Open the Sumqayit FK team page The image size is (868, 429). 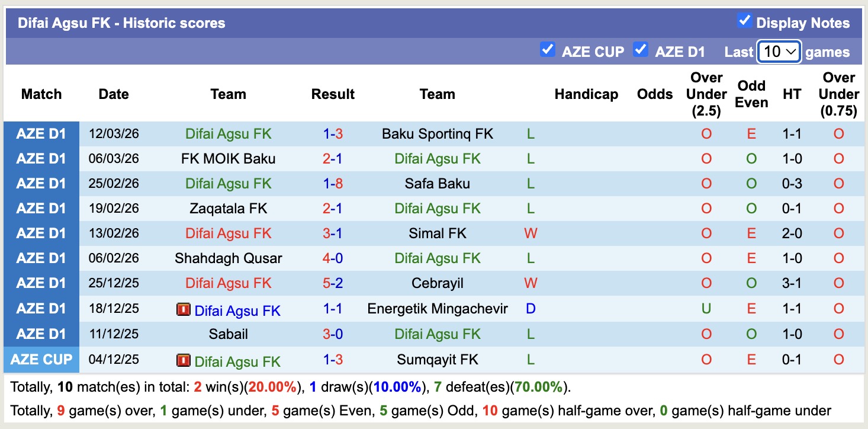point(438,360)
